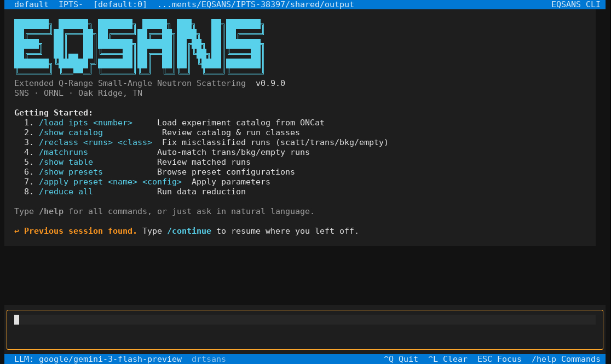Click the drtsans label in status bar

(x=209, y=359)
